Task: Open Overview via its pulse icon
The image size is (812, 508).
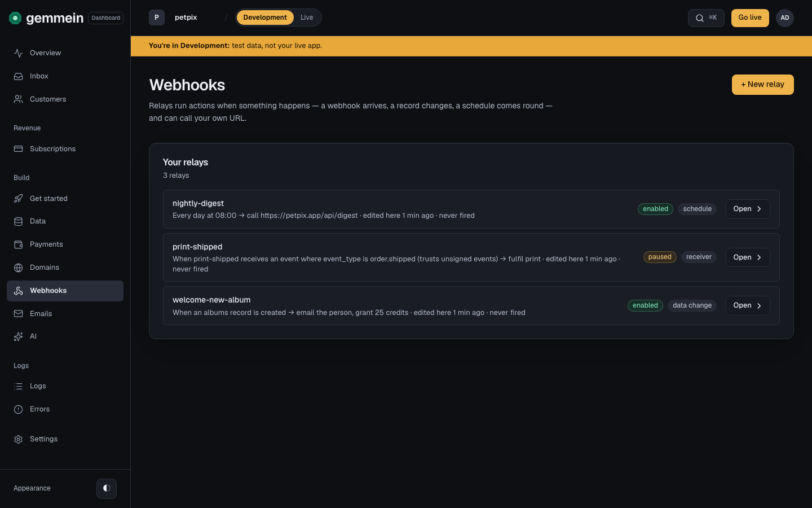Action: (x=19, y=53)
